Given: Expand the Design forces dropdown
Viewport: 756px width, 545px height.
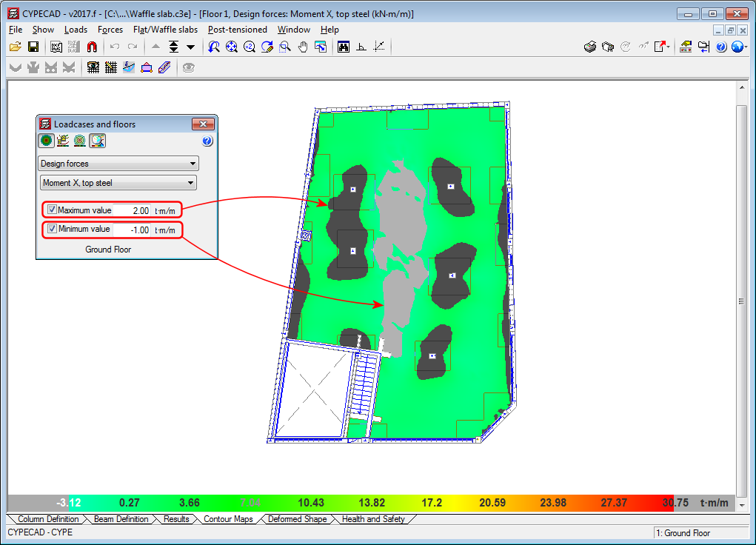Looking at the screenshot, I should [x=193, y=164].
